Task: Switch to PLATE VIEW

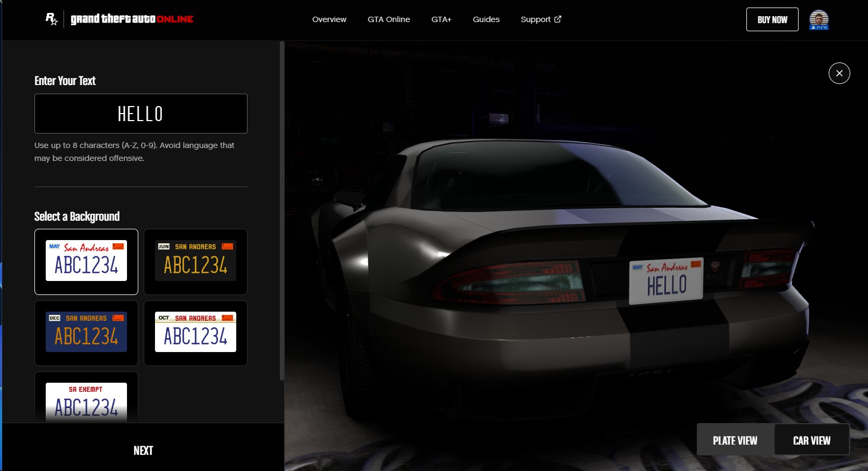Action: 735,440
